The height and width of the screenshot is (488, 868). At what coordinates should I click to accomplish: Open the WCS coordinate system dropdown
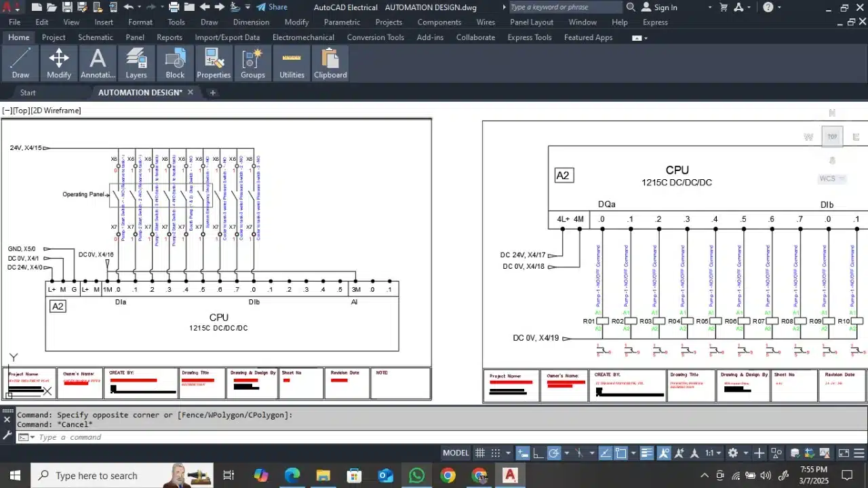[x=832, y=179]
